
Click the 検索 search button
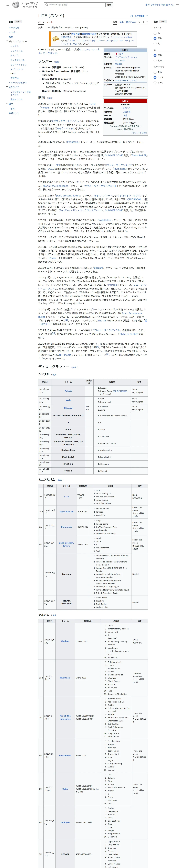click(109, 5)
